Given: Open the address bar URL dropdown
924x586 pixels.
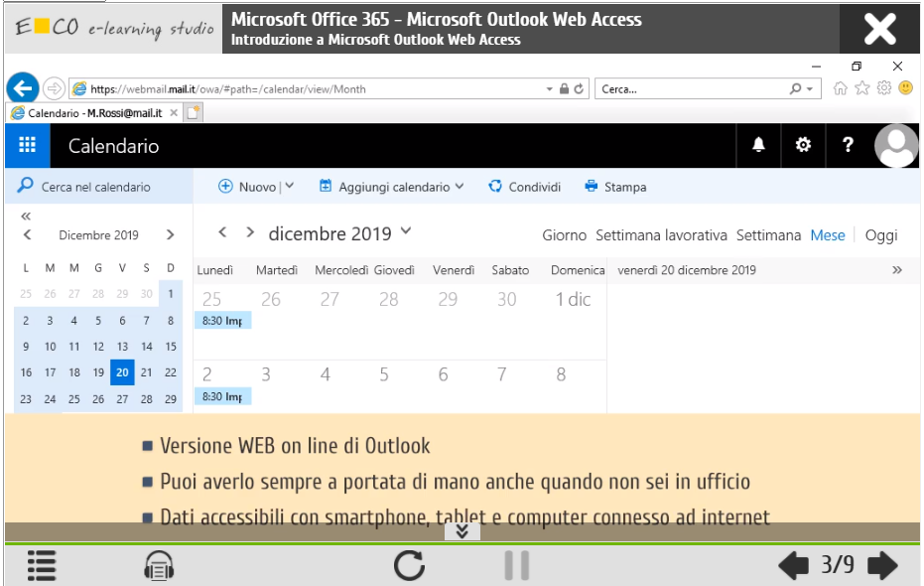Looking at the screenshot, I should click(x=549, y=89).
